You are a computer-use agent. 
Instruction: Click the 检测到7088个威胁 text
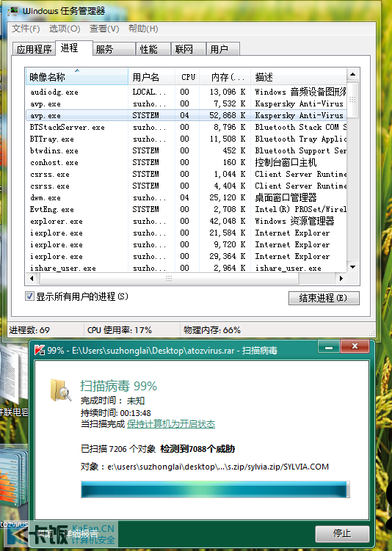(197, 449)
